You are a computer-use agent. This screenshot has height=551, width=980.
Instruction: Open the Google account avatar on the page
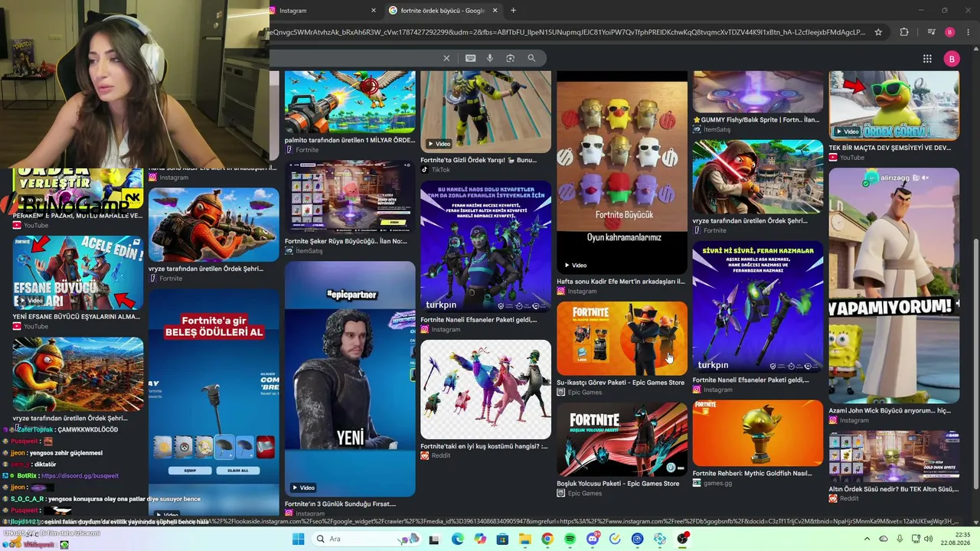point(951,59)
